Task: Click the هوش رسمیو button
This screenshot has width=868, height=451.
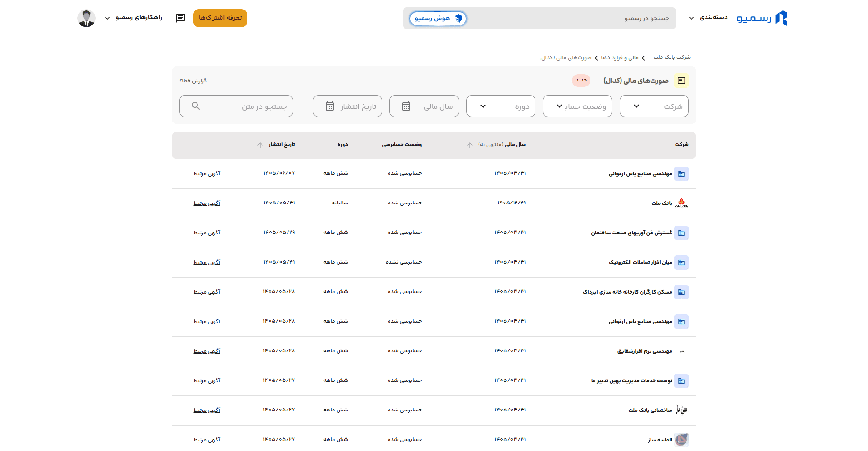Action: pyautogui.click(x=438, y=18)
